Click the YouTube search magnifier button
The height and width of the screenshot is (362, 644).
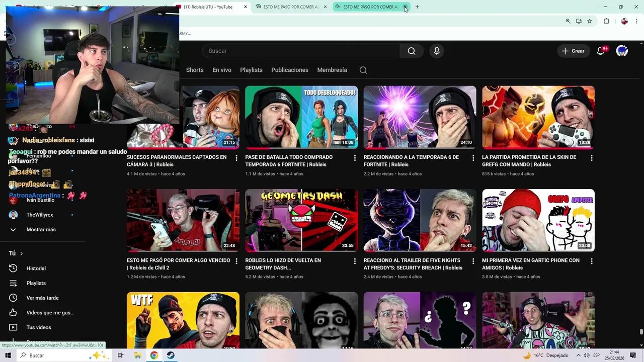click(412, 51)
